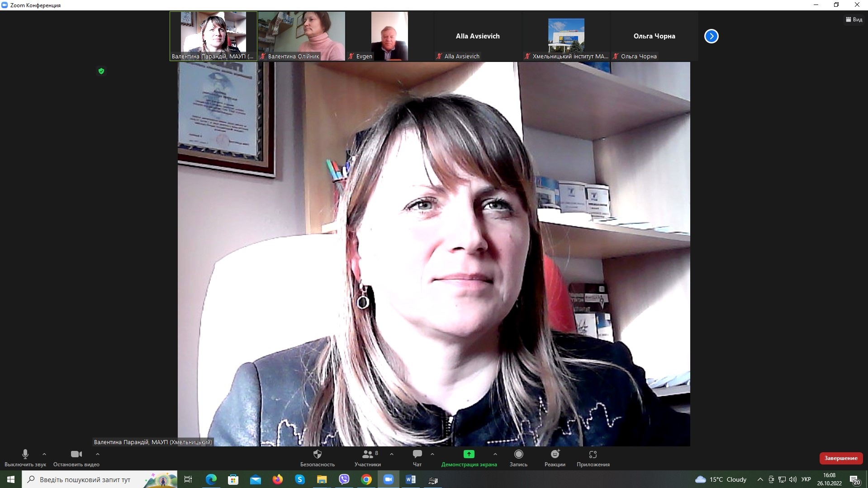This screenshot has width=868, height=488.
Task: Open Skype from taskbar
Action: [300, 479]
